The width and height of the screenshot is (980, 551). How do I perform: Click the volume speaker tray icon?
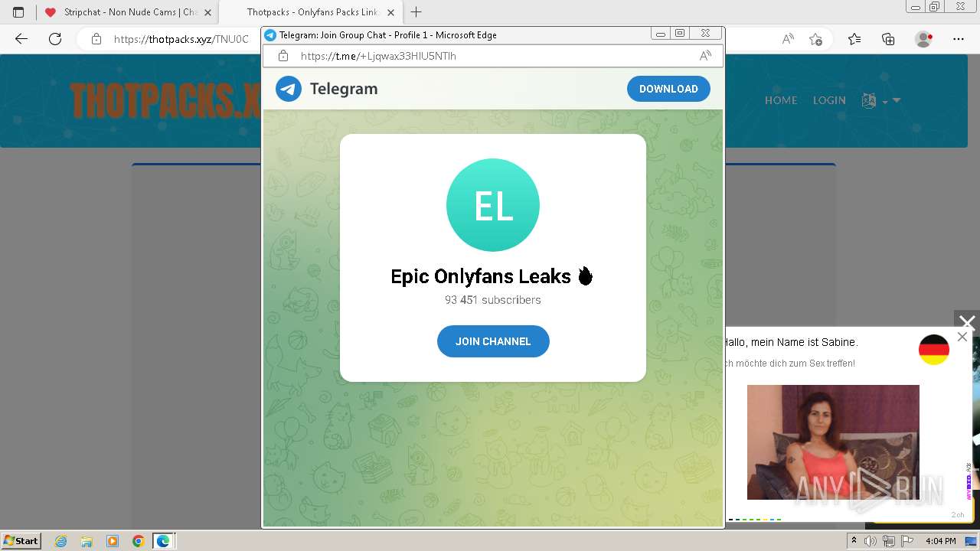point(871,541)
